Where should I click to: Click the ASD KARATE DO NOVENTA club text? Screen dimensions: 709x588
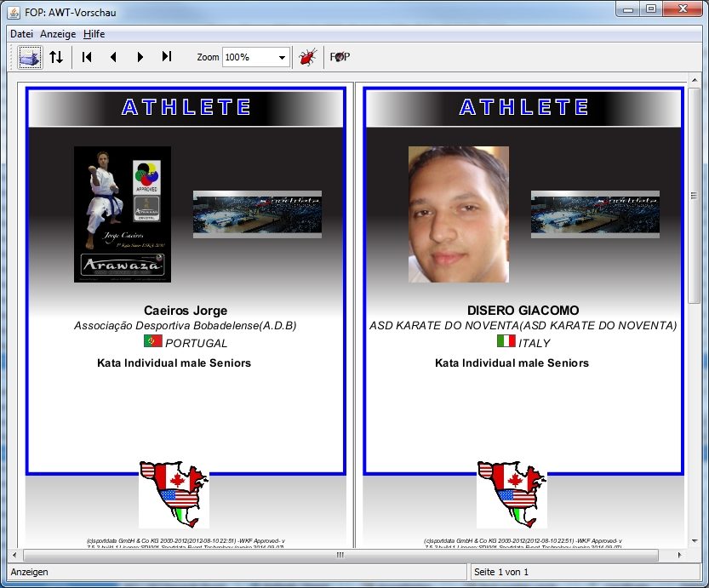pos(523,326)
